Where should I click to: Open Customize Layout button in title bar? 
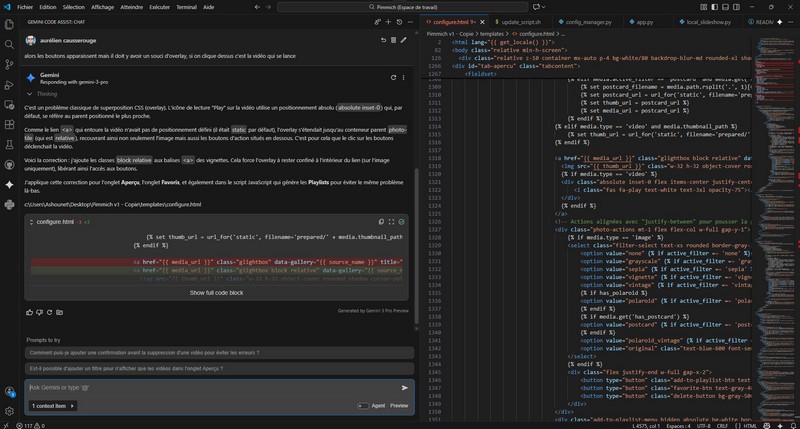tap(704, 7)
